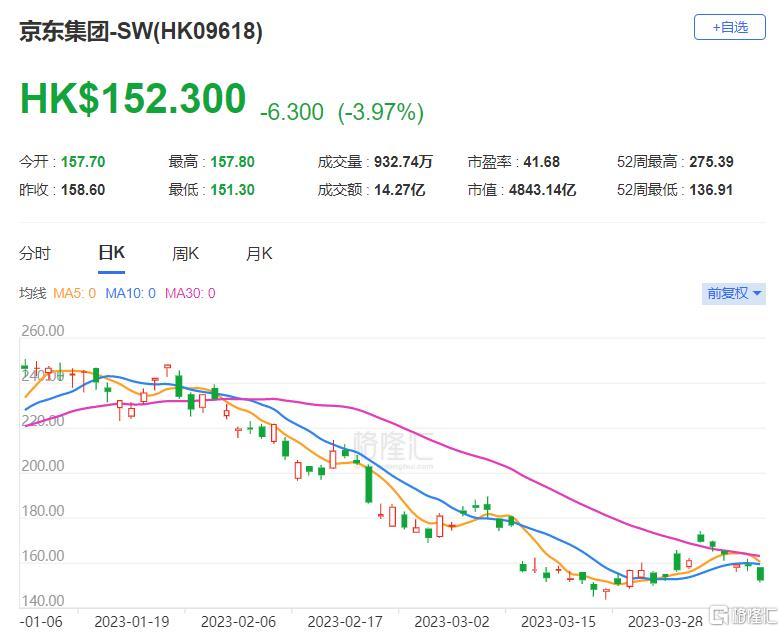Open the 周K weekly chart tab

[x=186, y=254]
